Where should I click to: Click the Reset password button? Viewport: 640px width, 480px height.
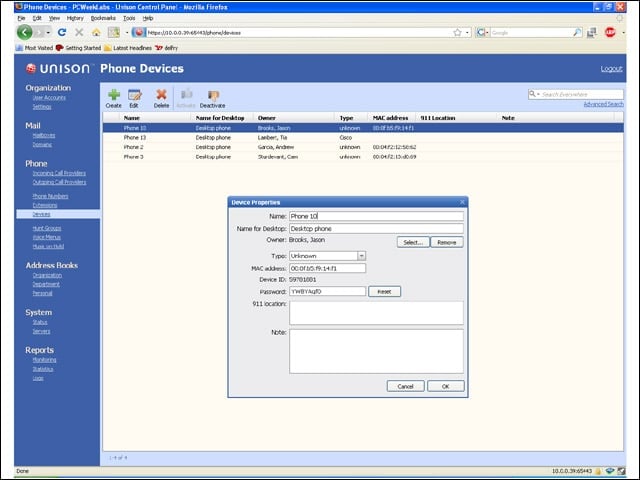click(384, 291)
